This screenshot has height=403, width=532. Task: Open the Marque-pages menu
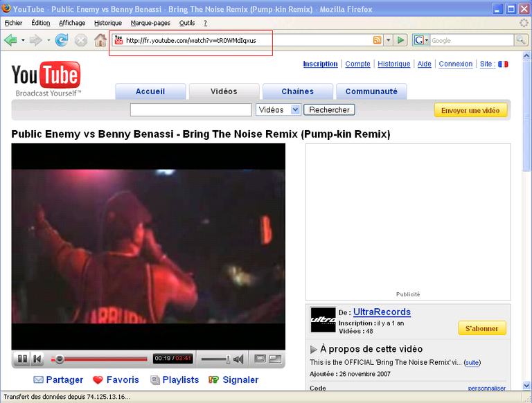[x=150, y=23]
